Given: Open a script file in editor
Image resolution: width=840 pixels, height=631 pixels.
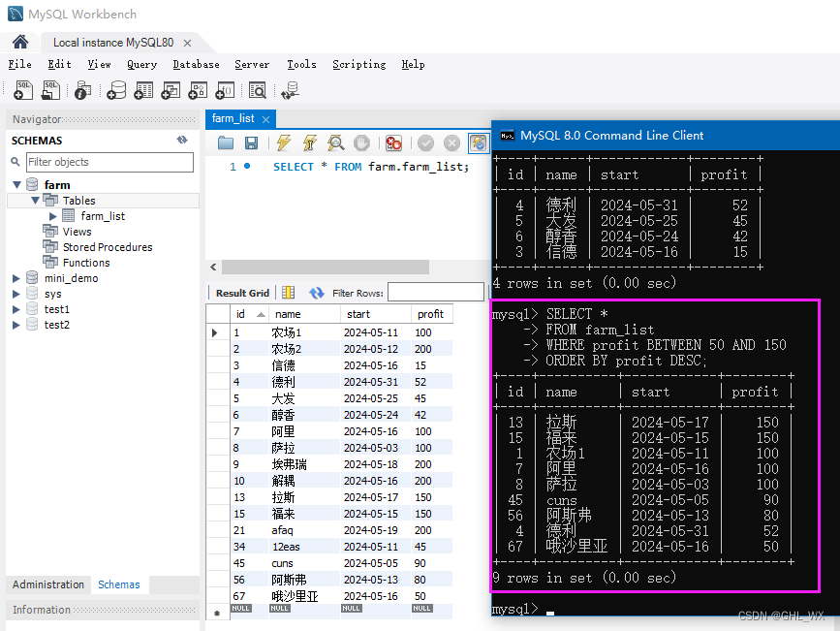Looking at the screenshot, I should [226, 142].
